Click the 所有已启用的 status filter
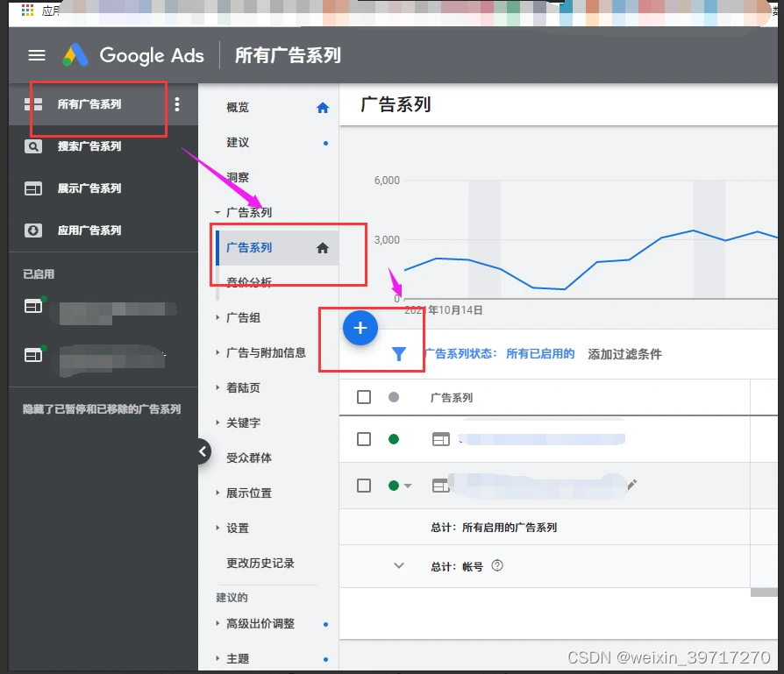The width and height of the screenshot is (784, 674). 540,354
